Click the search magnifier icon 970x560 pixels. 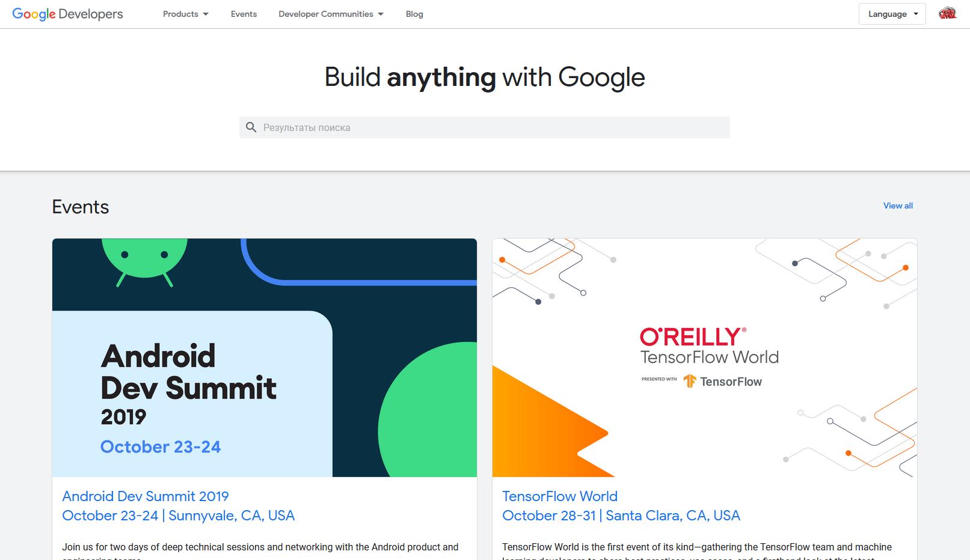click(251, 127)
